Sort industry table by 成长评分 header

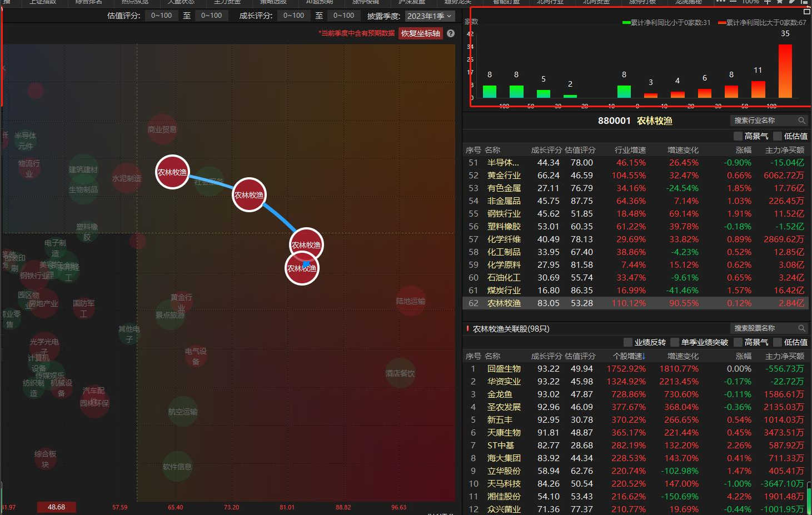click(546, 150)
